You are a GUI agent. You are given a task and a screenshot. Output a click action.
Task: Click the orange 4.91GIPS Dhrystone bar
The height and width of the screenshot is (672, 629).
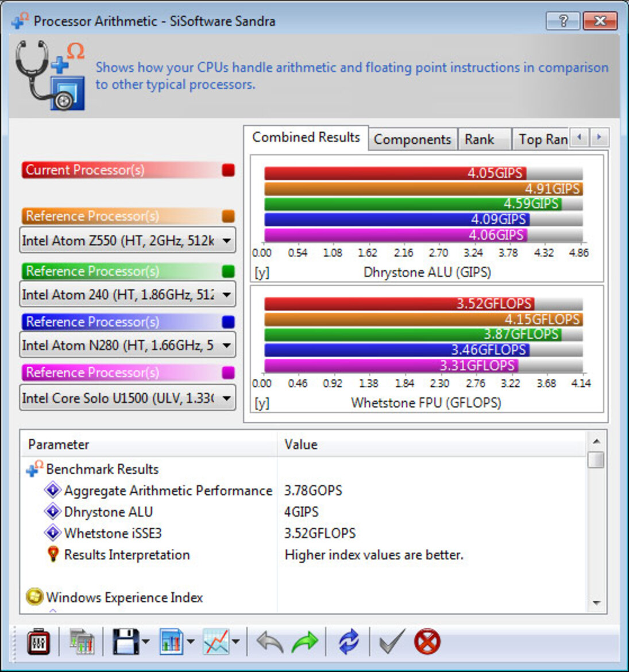[x=423, y=189]
